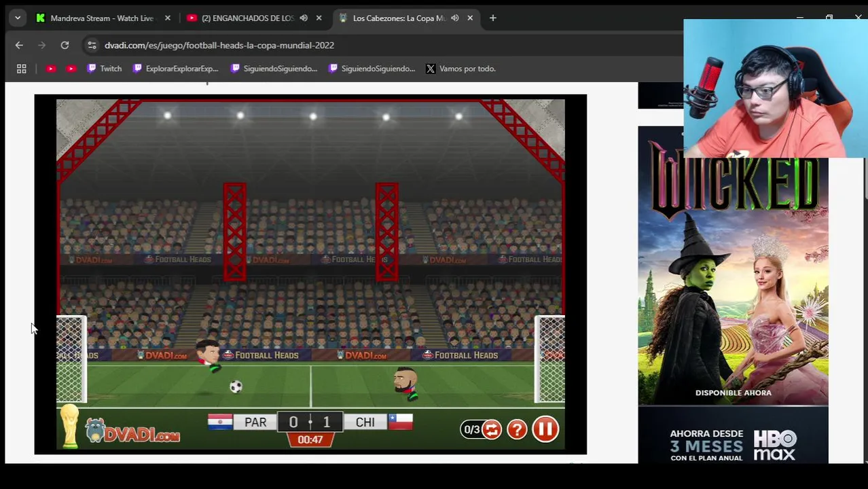Click the DISPONIBLE AHORA ad text
This screenshot has width=868, height=489.
734,393
